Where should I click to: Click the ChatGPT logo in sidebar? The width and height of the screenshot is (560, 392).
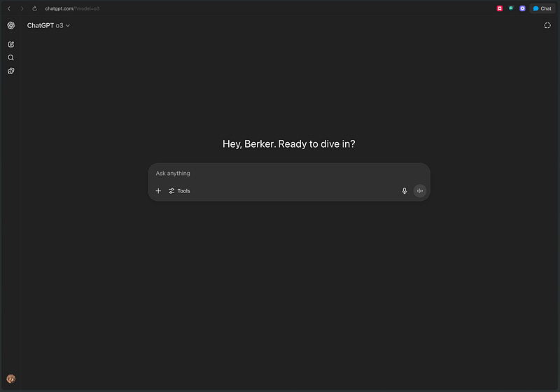click(11, 25)
